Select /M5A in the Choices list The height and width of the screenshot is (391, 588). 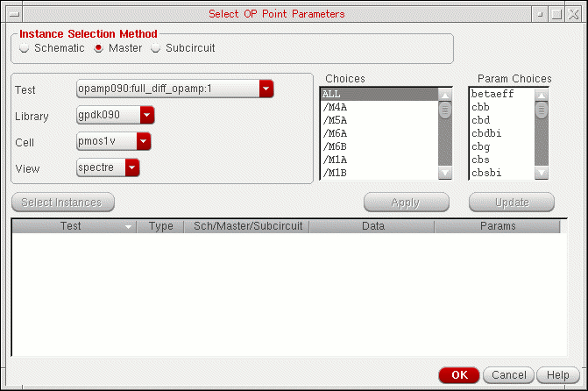[x=379, y=120]
